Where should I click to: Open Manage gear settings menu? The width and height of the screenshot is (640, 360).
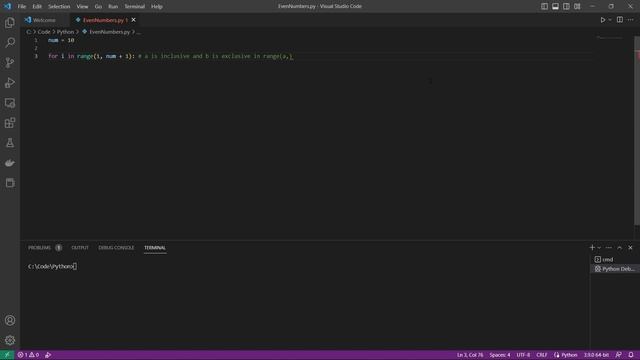click(x=10, y=340)
